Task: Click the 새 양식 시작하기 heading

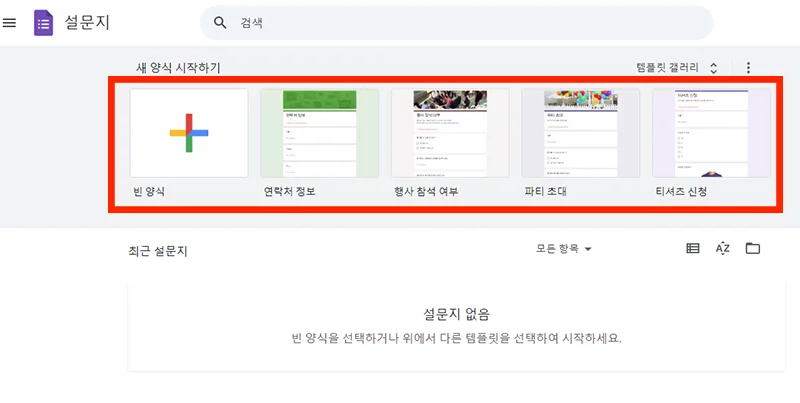Action: (178, 68)
